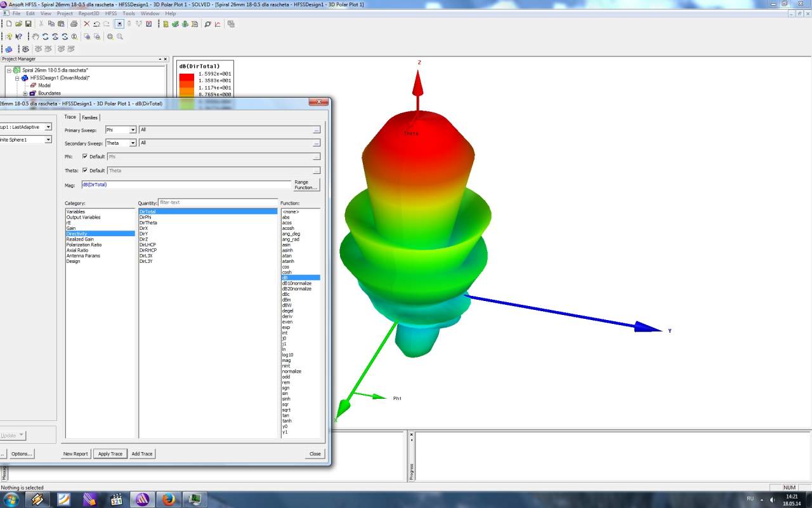Toggle the Phi Default checkbox

click(x=85, y=156)
